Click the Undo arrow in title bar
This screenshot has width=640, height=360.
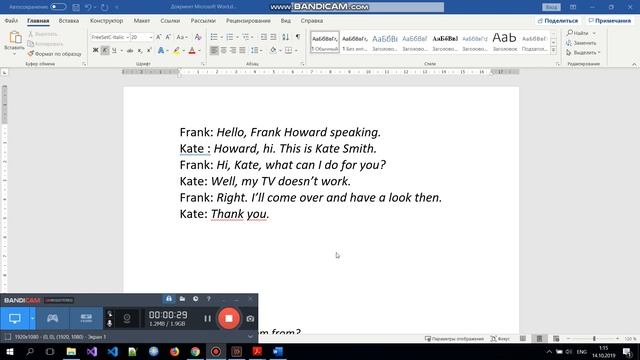point(88,7)
